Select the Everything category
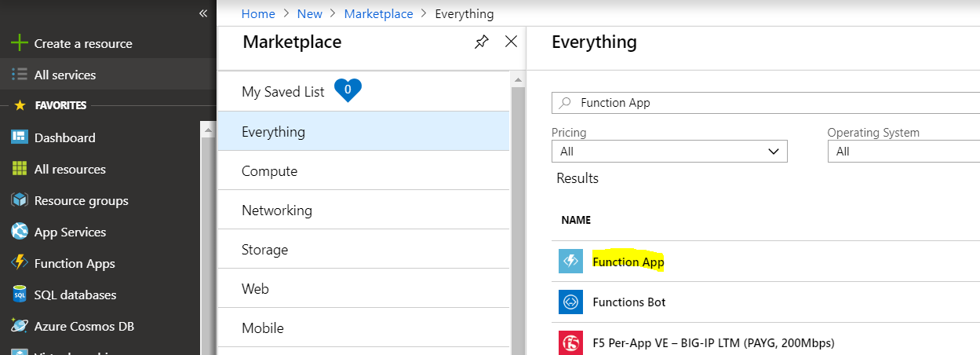The image size is (980, 355). tap(363, 131)
